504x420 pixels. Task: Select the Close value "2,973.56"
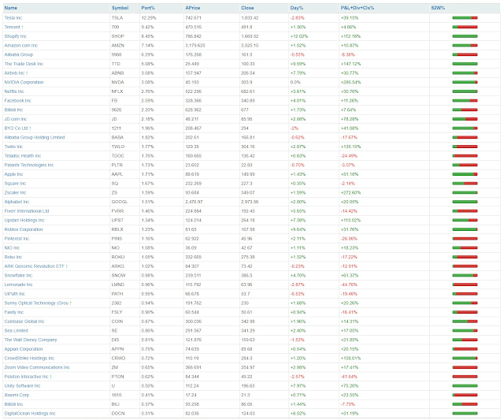point(250,202)
